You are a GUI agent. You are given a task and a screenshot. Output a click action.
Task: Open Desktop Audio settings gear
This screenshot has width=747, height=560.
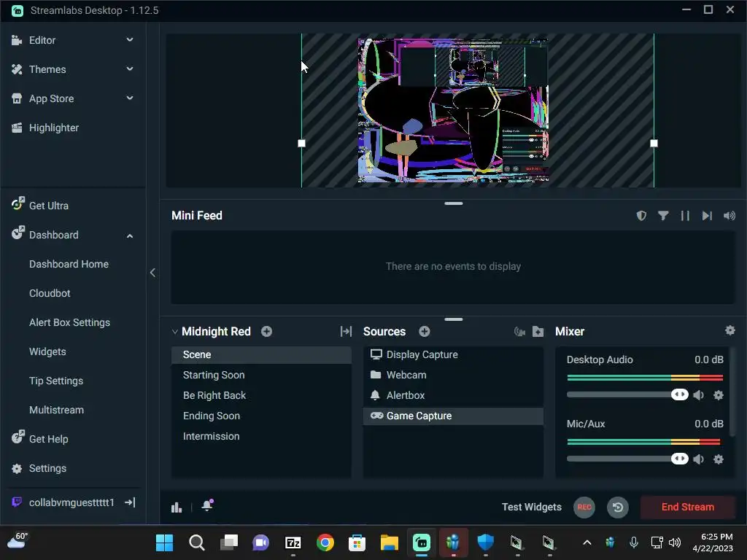point(719,395)
